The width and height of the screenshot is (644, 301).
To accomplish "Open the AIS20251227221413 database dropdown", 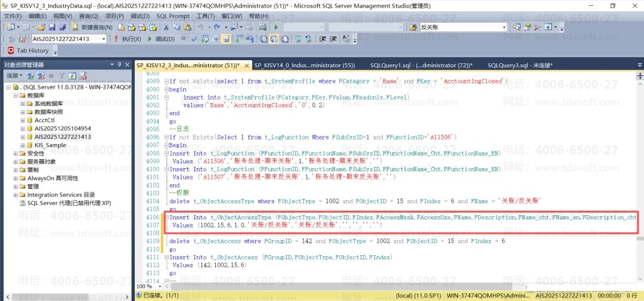I will click(x=104, y=39).
